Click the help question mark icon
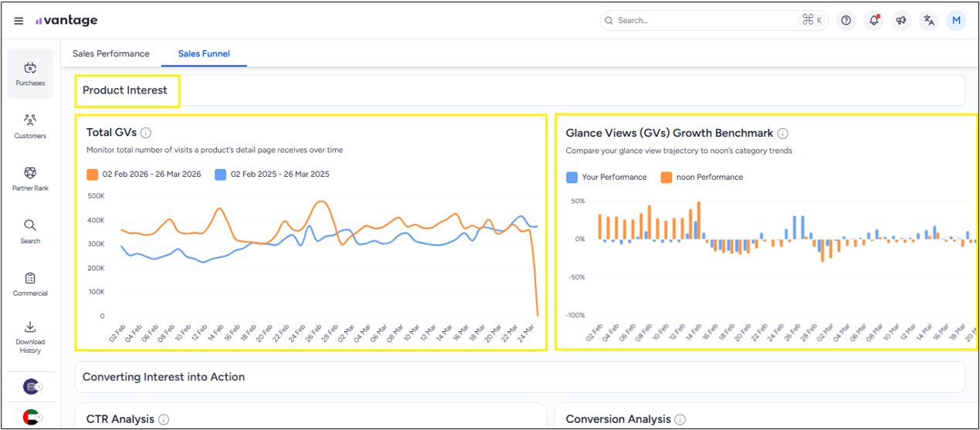The width and height of the screenshot is (980, 430). point(846,21)
